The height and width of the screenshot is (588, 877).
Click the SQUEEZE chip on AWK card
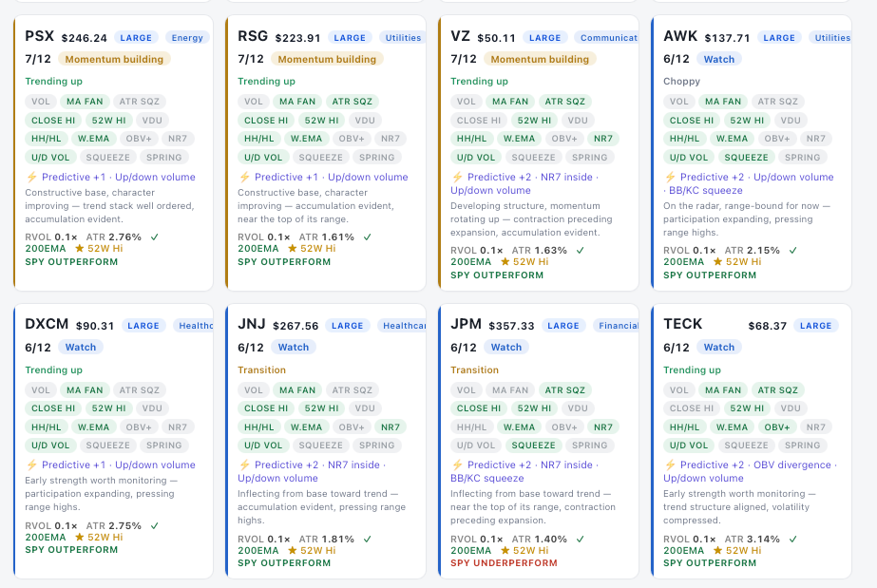tap(746, 158)
